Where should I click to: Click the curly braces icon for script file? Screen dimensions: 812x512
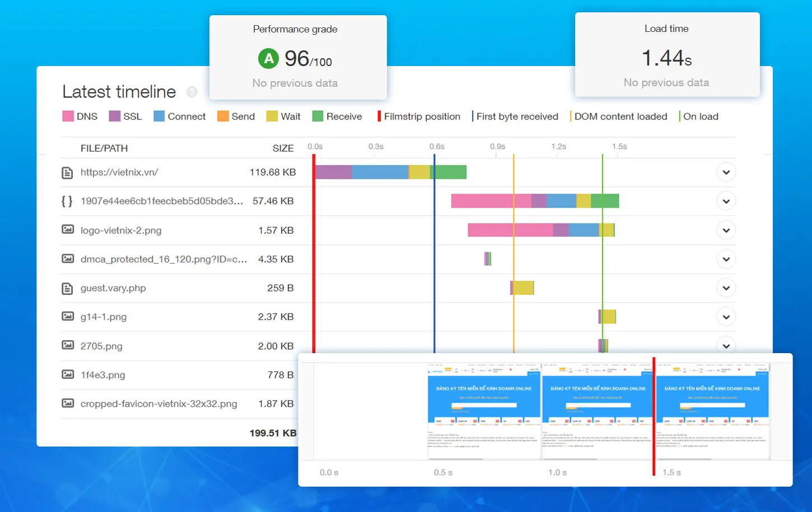point(67,201)
